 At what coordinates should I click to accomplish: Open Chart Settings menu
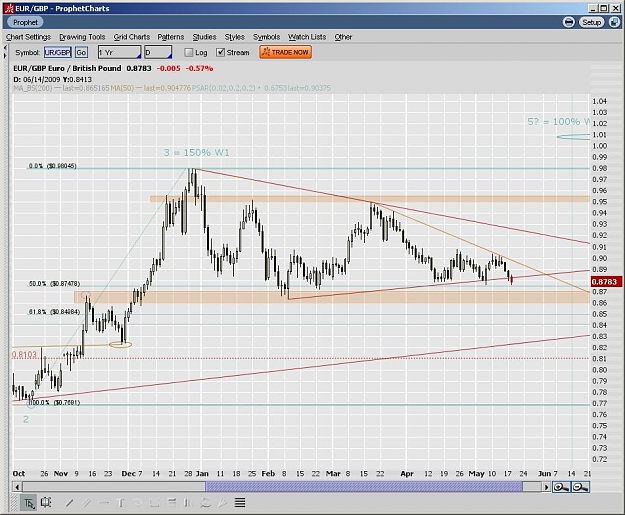click(28, 37)
